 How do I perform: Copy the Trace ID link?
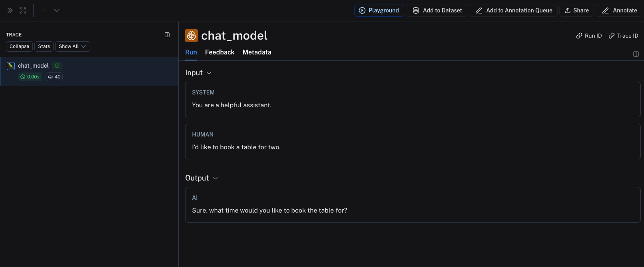click(623, 36)
